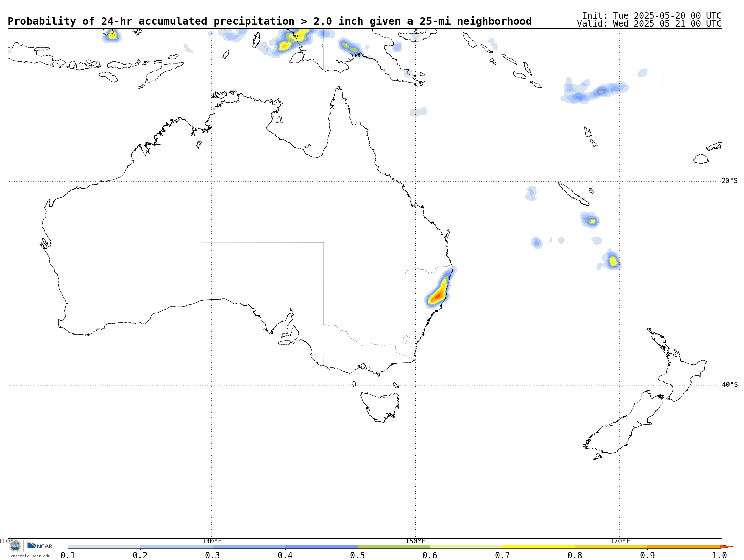Pick the medium blue 0.3–0.4 colorbar segment

(x=249, y=547)
